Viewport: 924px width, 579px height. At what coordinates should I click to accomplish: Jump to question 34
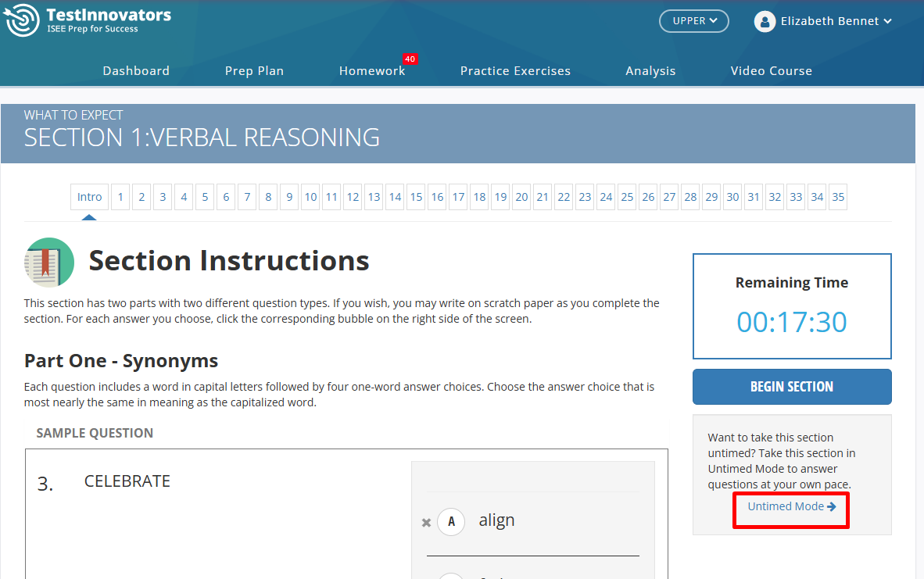817,197
